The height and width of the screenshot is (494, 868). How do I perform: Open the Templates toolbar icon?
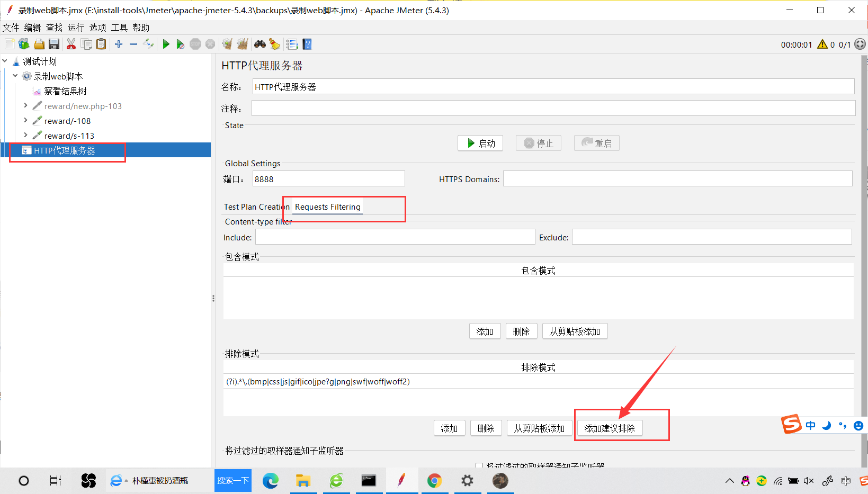24,44
